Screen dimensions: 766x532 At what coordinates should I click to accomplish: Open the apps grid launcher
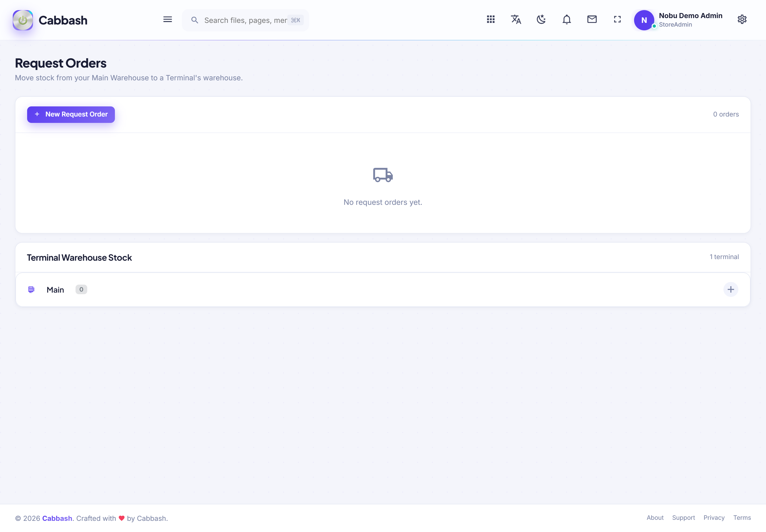tap(491, 19)
